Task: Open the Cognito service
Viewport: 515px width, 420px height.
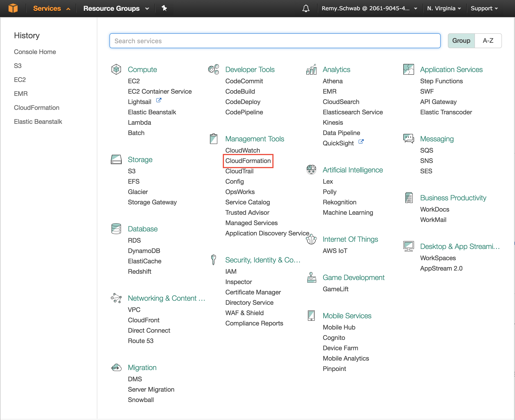Action: [x=334, y=337]
